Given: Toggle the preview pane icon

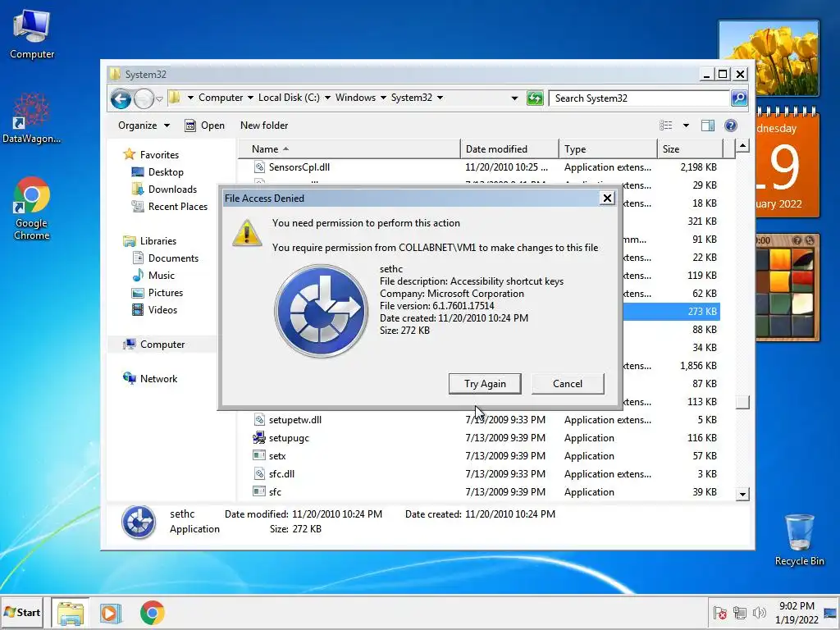Looking at the screenshot, I should (708, 126).
